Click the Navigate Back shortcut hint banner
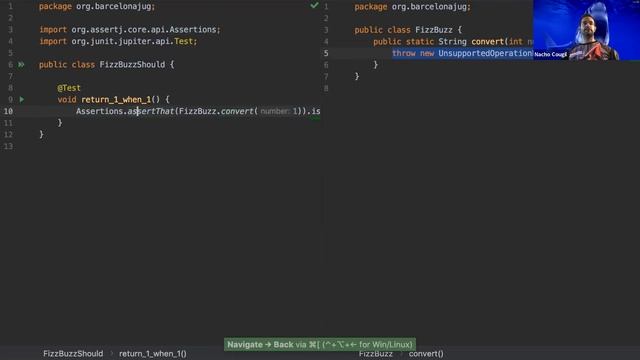Viewport: 640px width, 360px height. pyautogui.click(x=320, y=344)
